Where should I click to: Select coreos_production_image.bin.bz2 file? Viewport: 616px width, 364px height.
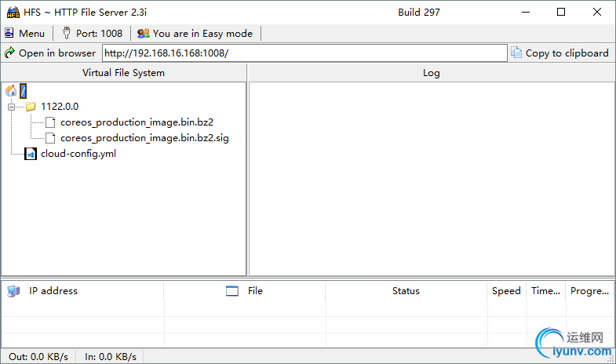(x=137, y=122)
